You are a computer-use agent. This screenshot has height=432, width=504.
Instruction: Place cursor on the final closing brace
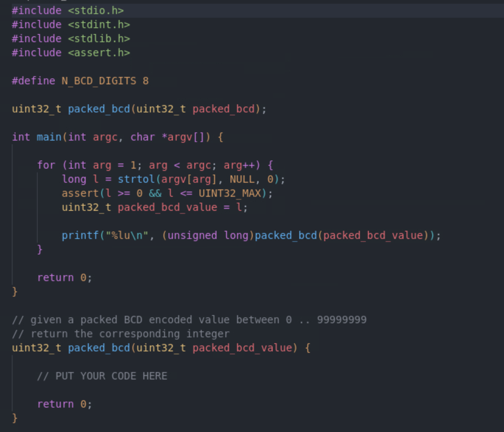point(14,418)
